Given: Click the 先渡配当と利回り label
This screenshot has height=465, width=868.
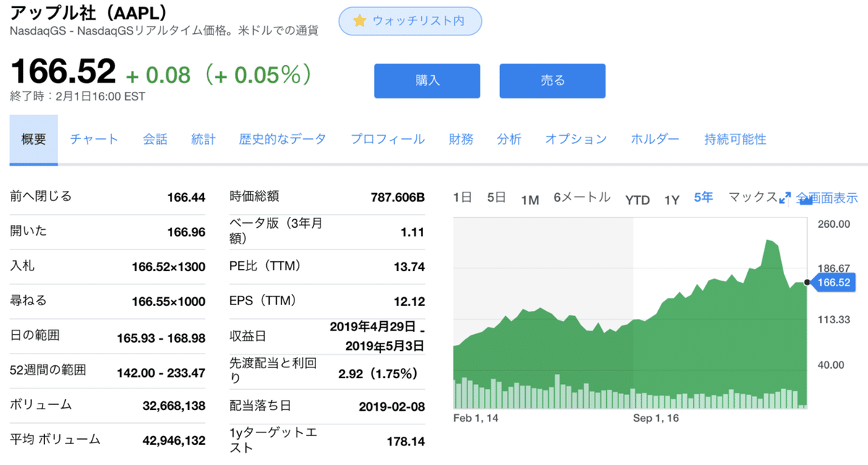Looking at the screenshot, I should tap(273, 372).
